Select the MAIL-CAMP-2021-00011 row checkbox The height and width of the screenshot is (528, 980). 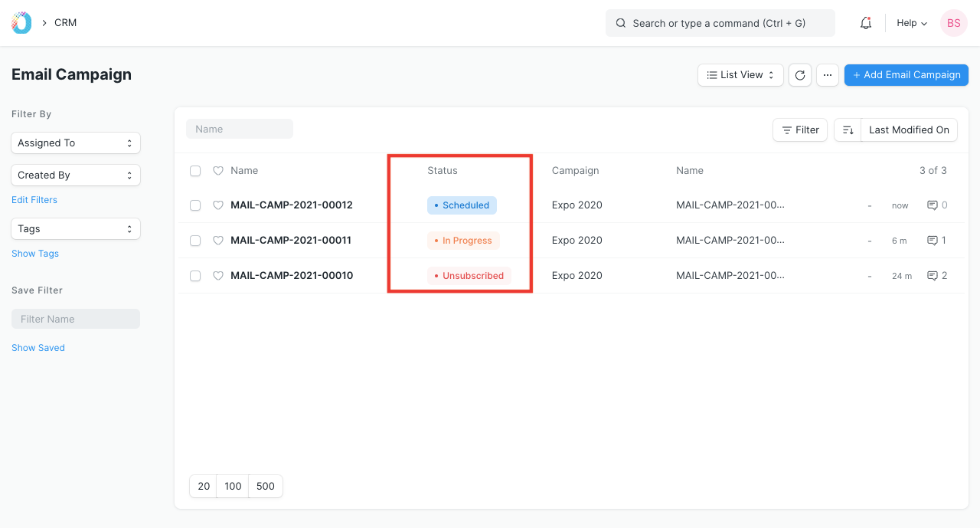point(195,241)
